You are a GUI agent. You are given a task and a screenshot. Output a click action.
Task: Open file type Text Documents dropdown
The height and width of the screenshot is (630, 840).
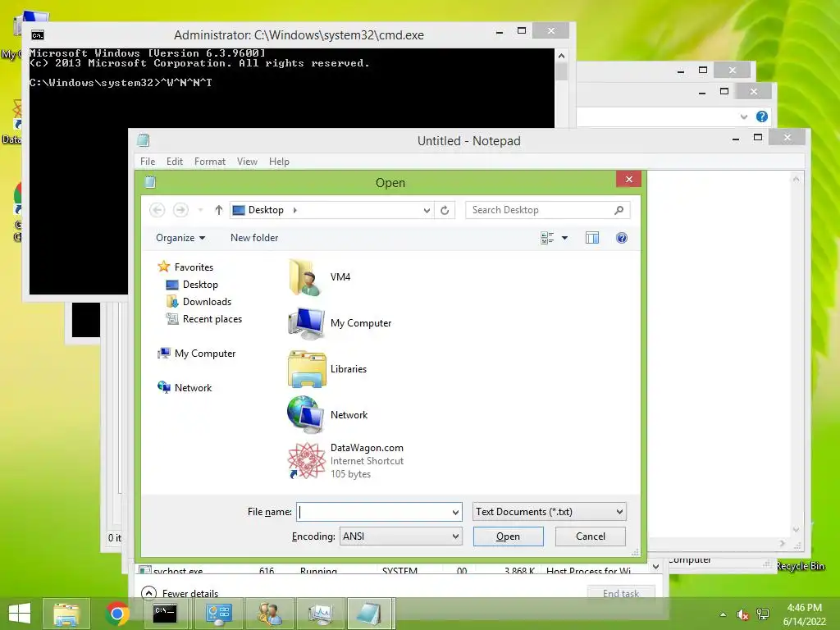click(x=549, y=512)
